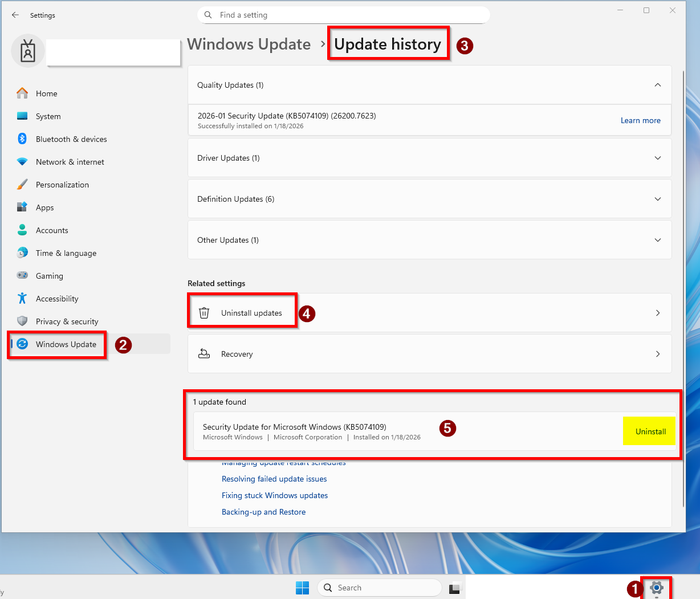
Task: Select Gaming in the sidebar
Action: pyautogui.click(x=89, y=276)
